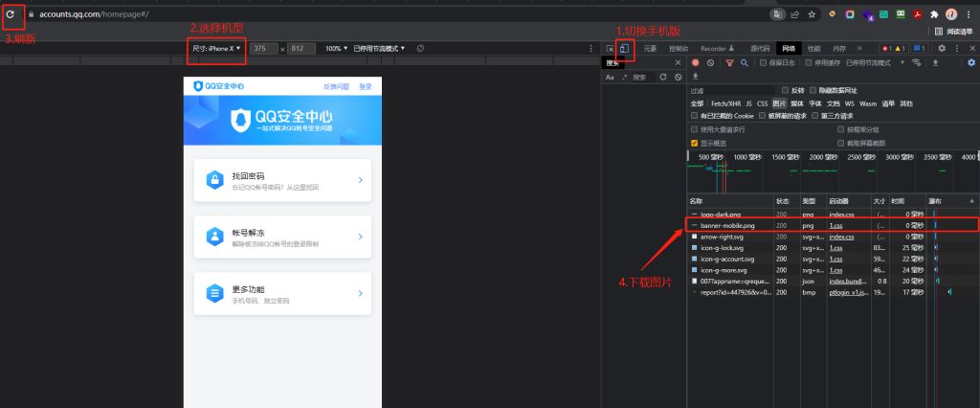The height and width of the screenshot is (408, 980).
Task: Switch to the 元素 (Elements) tab
Action: tap(650, 48)
